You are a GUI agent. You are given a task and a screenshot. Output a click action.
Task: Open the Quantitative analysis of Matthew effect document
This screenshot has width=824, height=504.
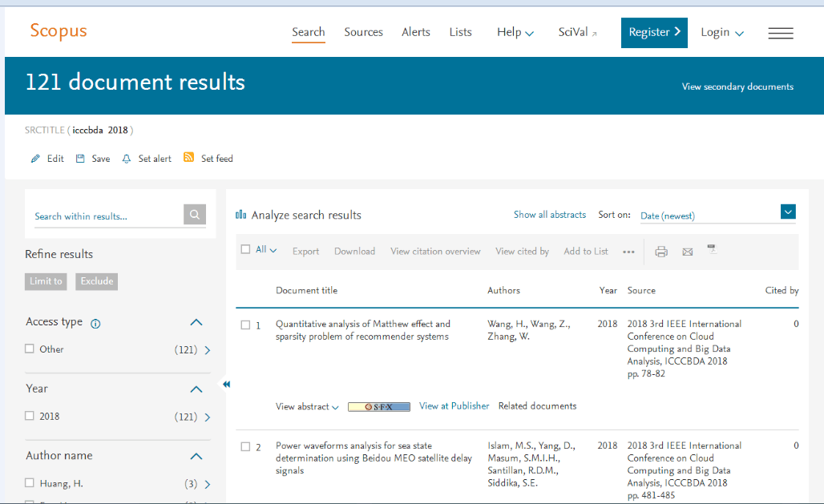pos(363,330)
